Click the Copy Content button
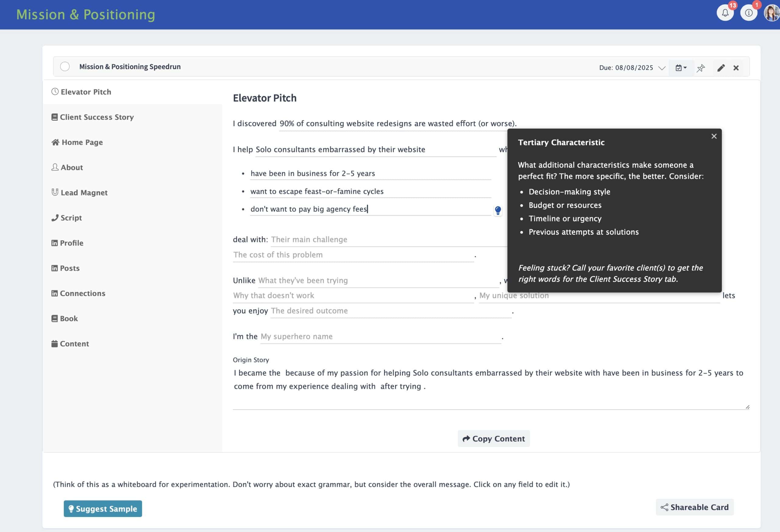 (x=493, y=439)
